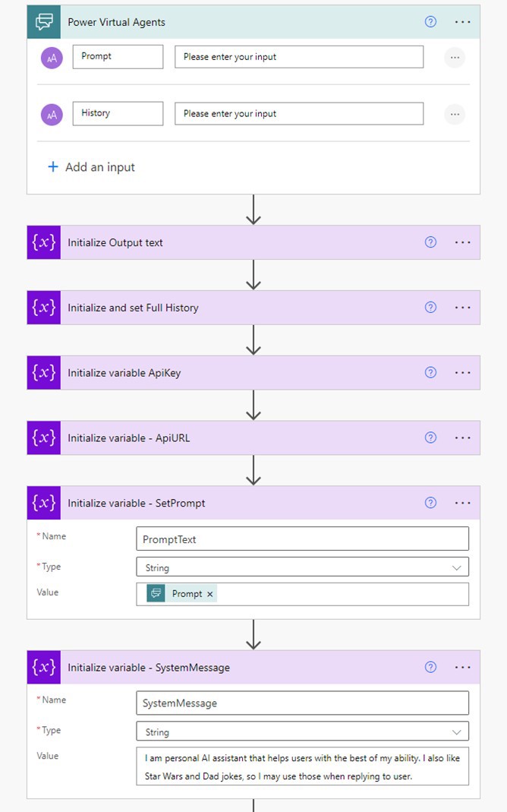Click Add an input link

point(91,167)
